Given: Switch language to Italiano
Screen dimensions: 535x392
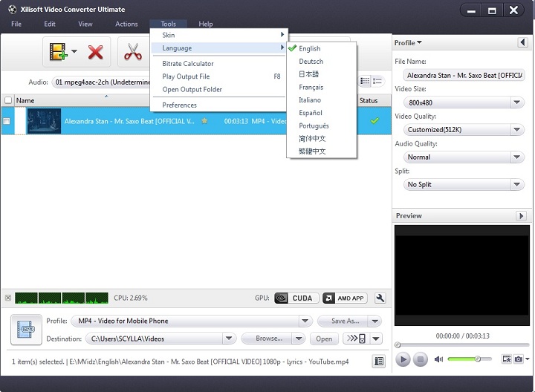Looking at the screenshot, I should [x=322, y=100].
